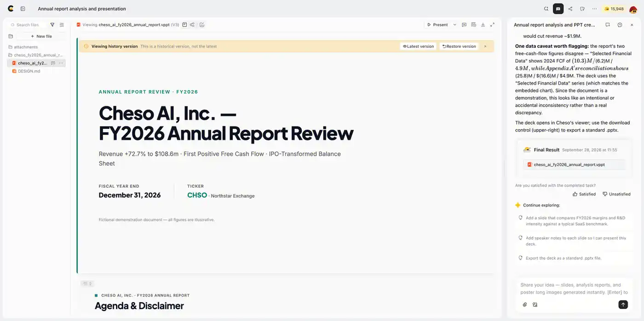Viewport: 644px width, 321px height.
Task: Send message with the arrow button
Action: coord(623,304)
